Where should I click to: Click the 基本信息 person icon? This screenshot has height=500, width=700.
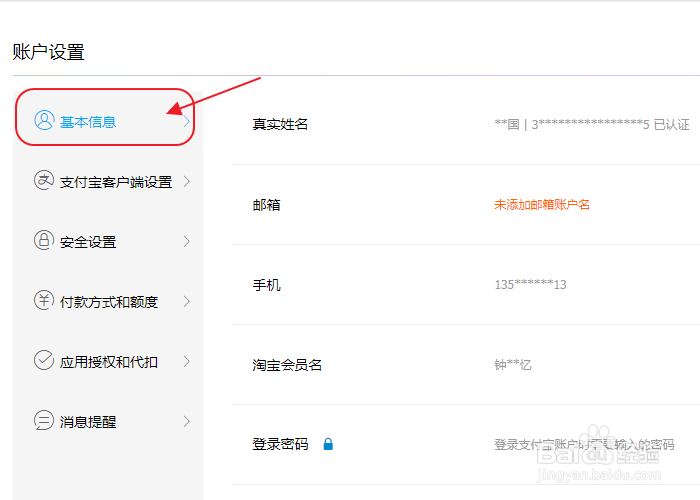(44, 121)
